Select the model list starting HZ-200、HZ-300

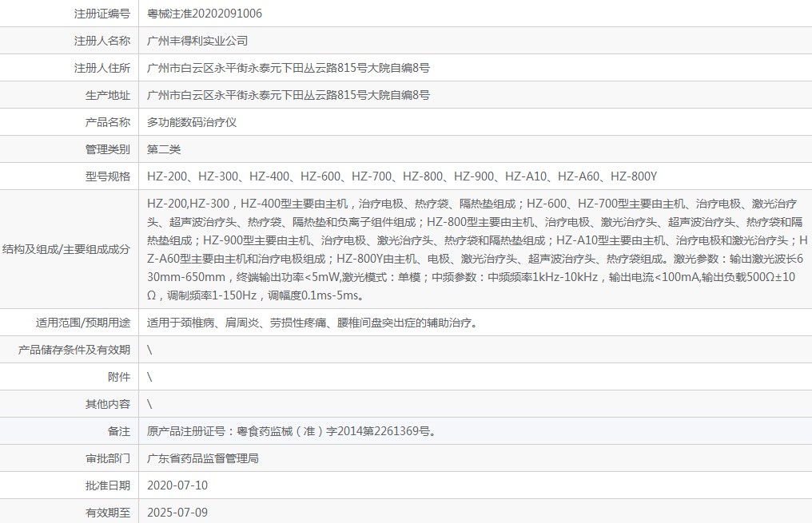[402, 176]
